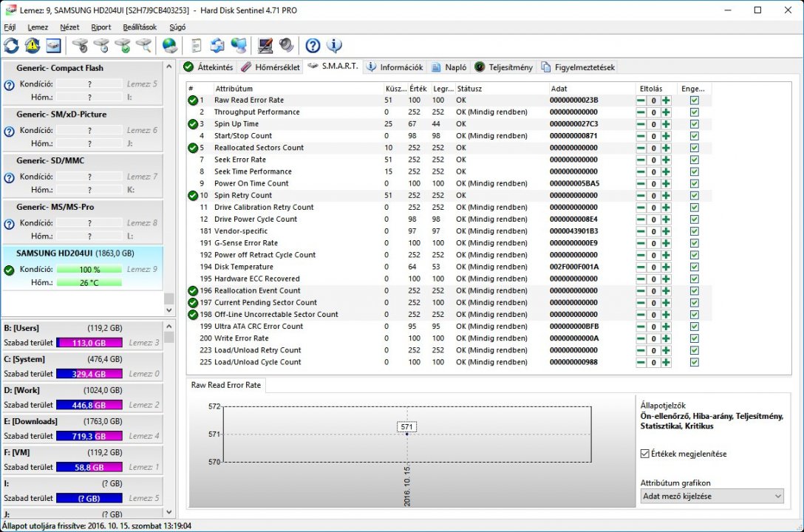Viewport: 804px width, 532px height.
Task: Click the globe with disk toolbar icon
Action: pyautogui.click(x=170, y=46)
